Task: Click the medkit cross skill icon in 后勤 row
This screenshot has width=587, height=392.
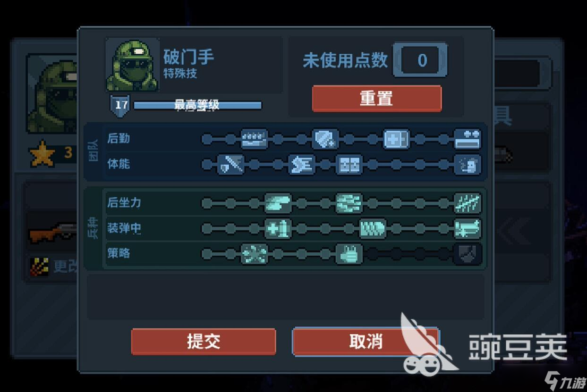Action: click(x=396, y=139)
